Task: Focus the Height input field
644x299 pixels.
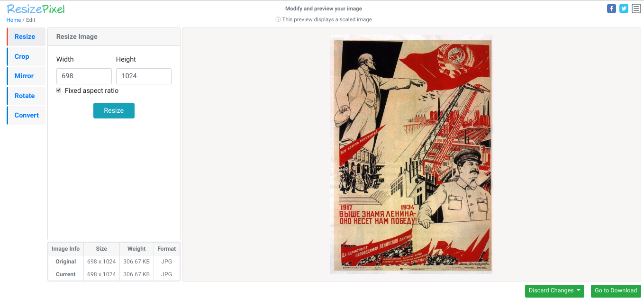Action: pyautogui.click(x=144, y=76)
